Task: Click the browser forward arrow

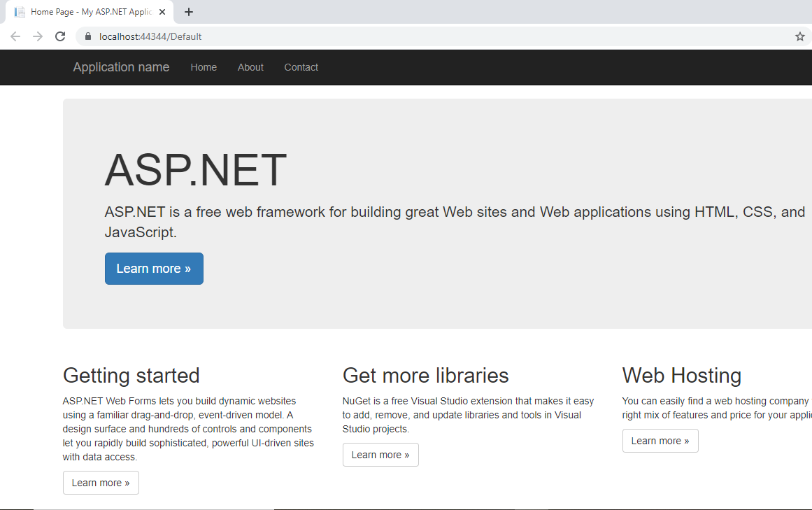Action: pos(37,36)
